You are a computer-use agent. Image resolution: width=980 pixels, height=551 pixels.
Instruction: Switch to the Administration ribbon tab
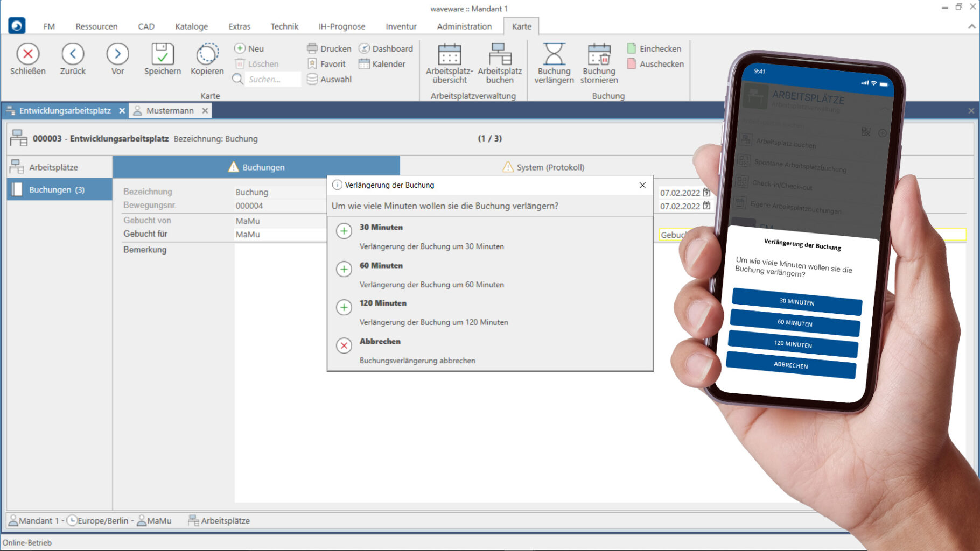pyautogui.click(x=464, y=26)
